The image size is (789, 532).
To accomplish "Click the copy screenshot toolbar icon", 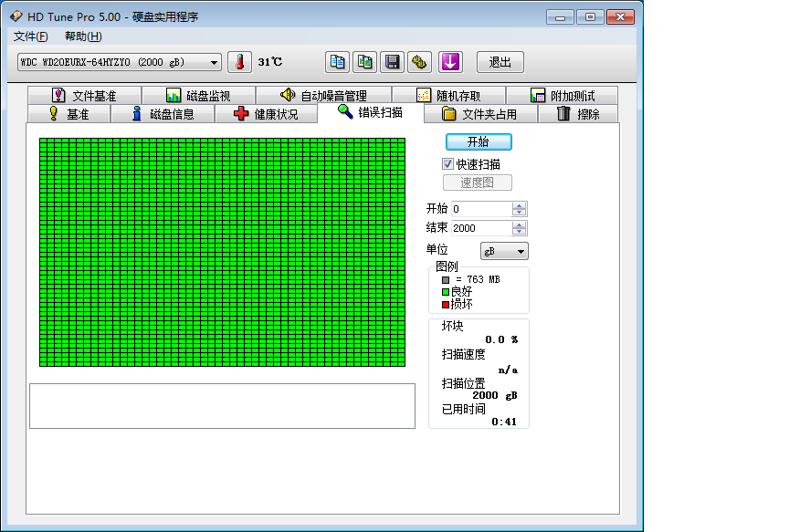I will coord(364,62).
